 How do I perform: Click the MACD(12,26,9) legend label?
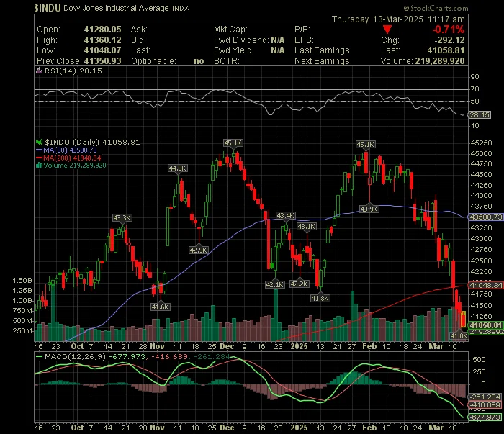click(75, 356)
